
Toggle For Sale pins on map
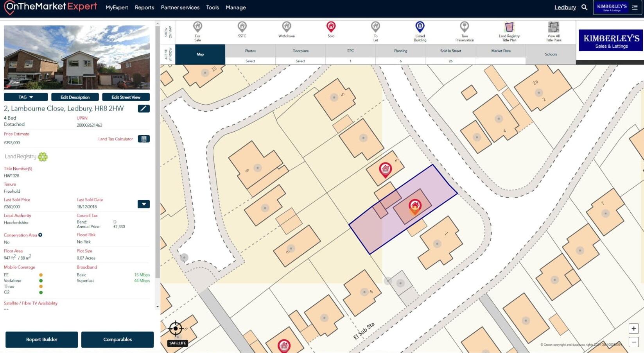[197, 27]
